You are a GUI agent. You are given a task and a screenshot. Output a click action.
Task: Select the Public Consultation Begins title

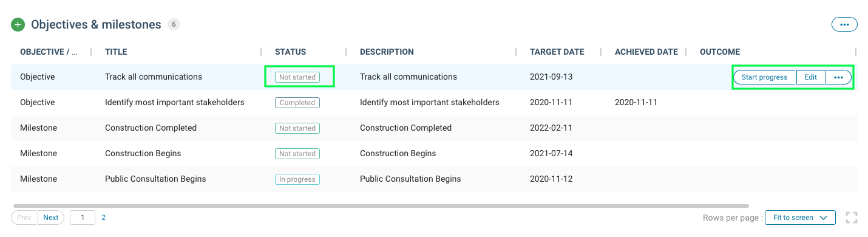[155, 179]
